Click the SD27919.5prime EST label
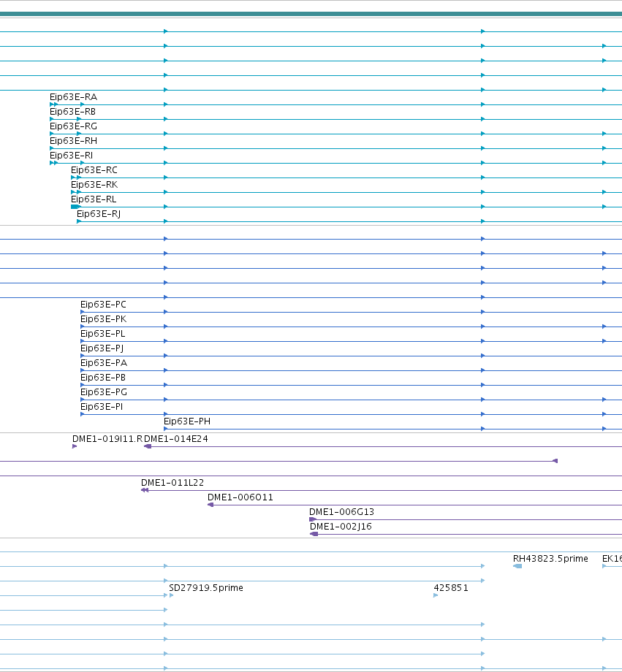 point(206,587)
